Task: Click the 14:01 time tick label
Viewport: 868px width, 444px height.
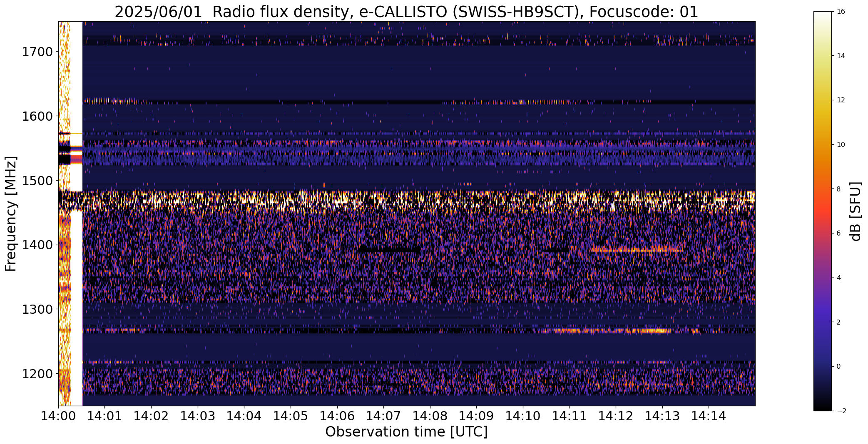Action: tap(105, 416)
